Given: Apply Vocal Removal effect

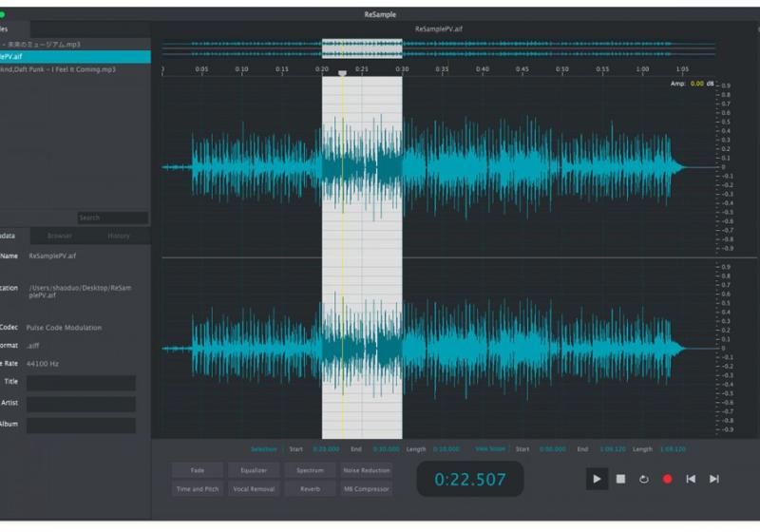Looking at the screenshot, I should click(254, 489).
